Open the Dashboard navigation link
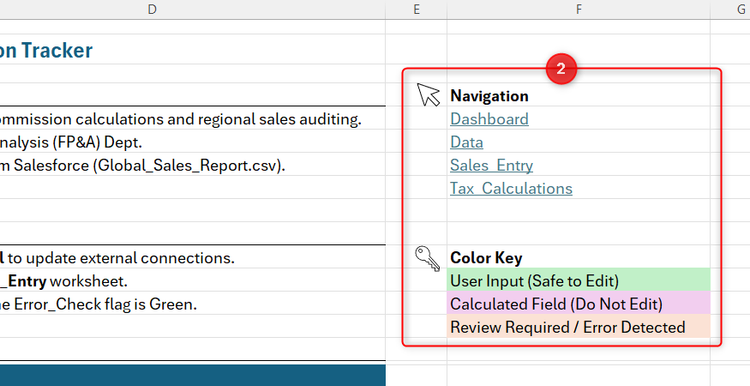The height and width of the screenshot is (386, 750). click(x=489, y=119)
